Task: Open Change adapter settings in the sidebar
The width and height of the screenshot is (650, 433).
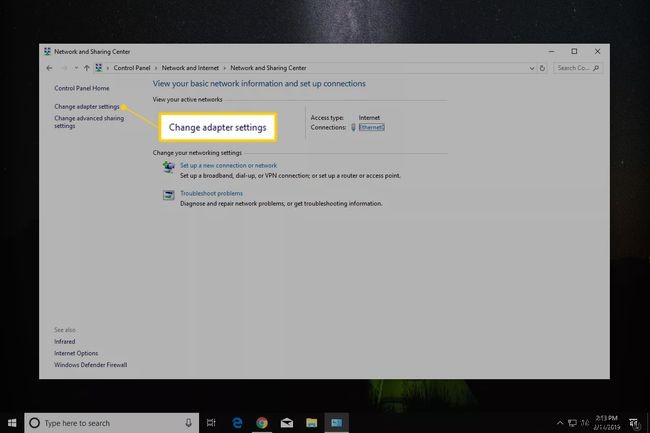Action: tap(87, 106)
